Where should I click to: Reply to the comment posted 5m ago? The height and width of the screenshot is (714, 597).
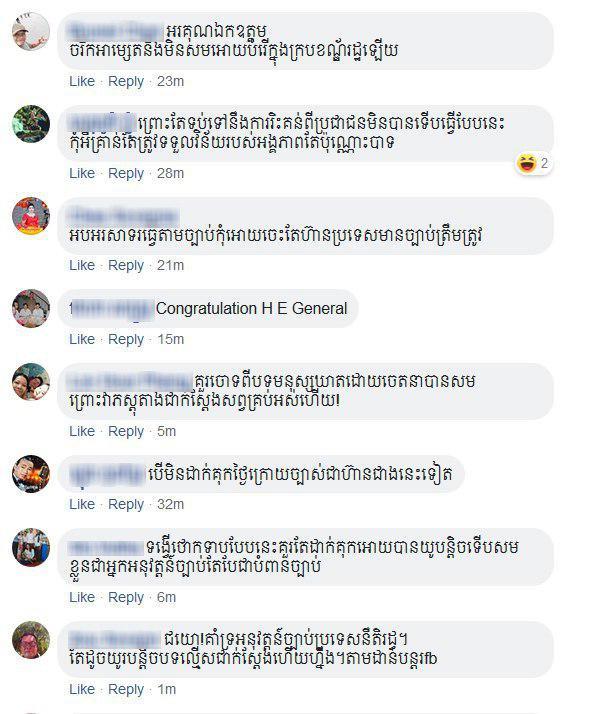[x=126, y=431]
